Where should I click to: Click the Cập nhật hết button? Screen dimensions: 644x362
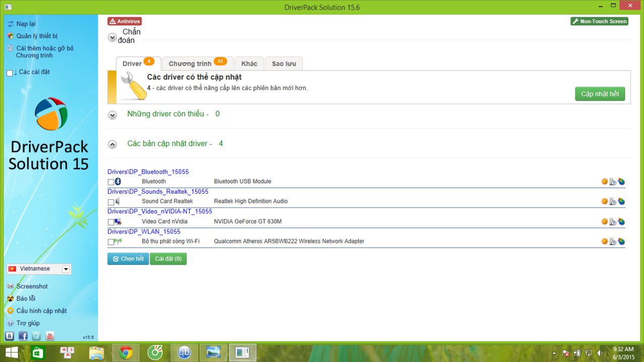[x=600, y=94]
